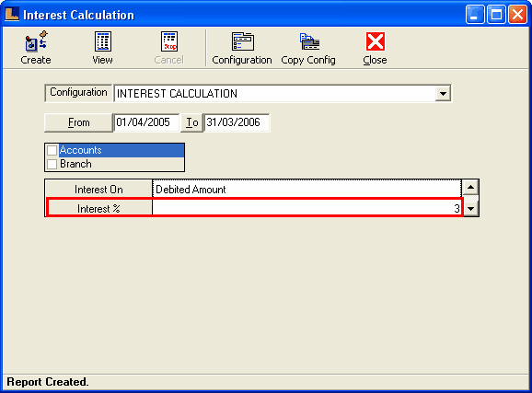Click the Cancel stop icon
Image resolution: width=532 pixels, height=393 pixels.
169,41
